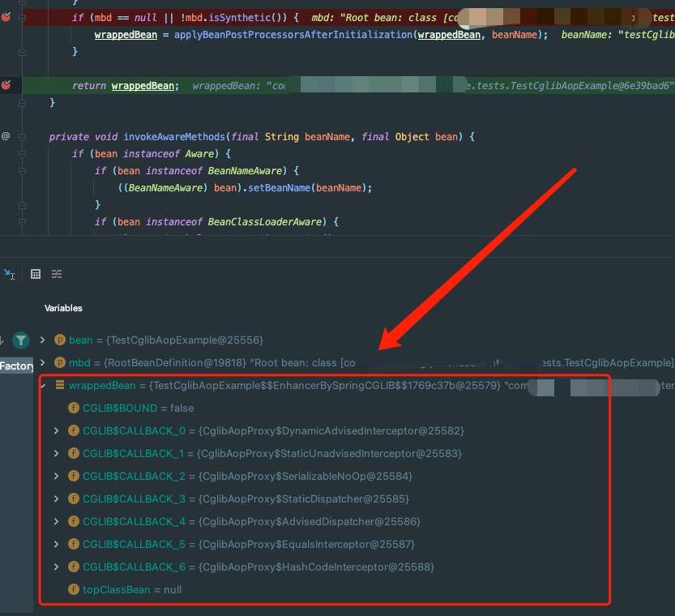Click field icon of CGLIB$CALLBACK_6
Viewport: 675px width, 616px height.
coord(74,567)
